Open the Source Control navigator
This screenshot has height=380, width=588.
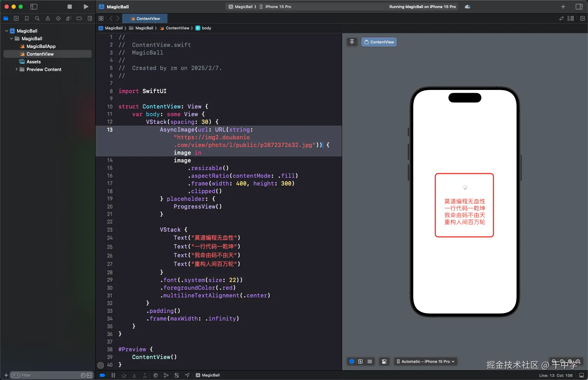[16, 19]
